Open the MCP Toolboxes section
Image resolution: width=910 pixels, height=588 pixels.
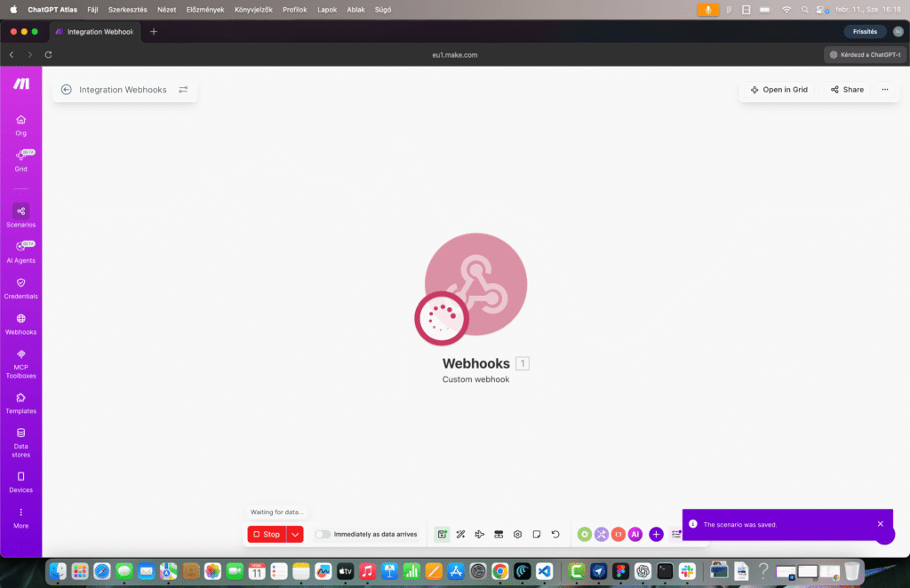click(x=20, y=363)
